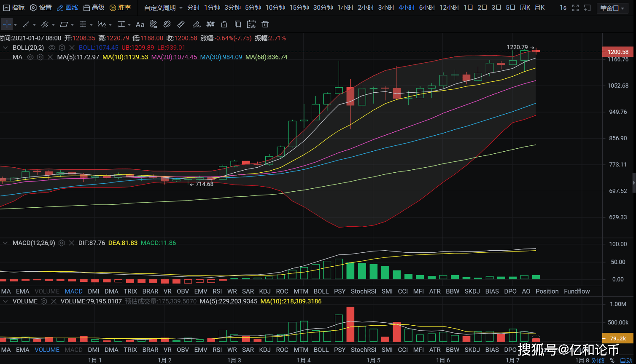Screen dimensions: 636x364
Task: Switch to the 6小时 timeframe
Action: [427, 8]
